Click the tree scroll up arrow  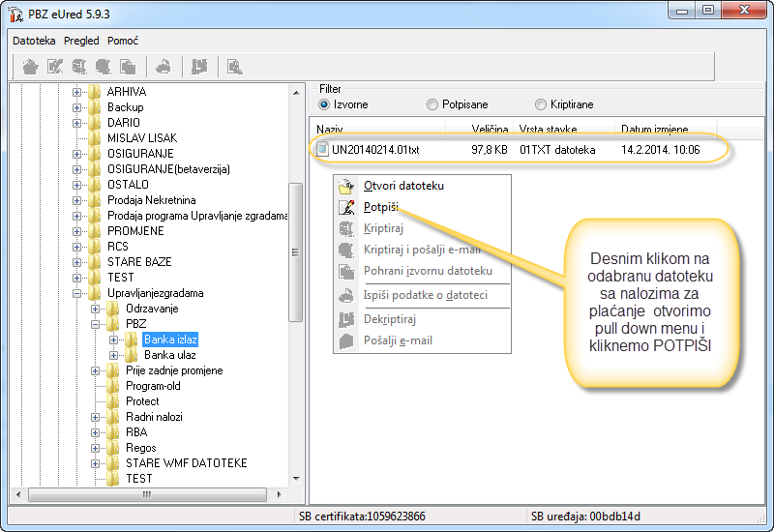click(296, 92)
